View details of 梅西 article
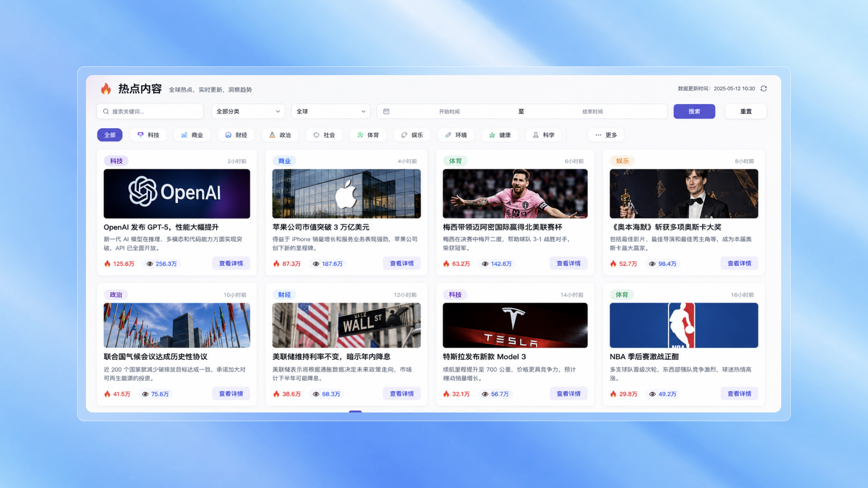This screenshot has height=488, width=868. (x=569, y=263)
